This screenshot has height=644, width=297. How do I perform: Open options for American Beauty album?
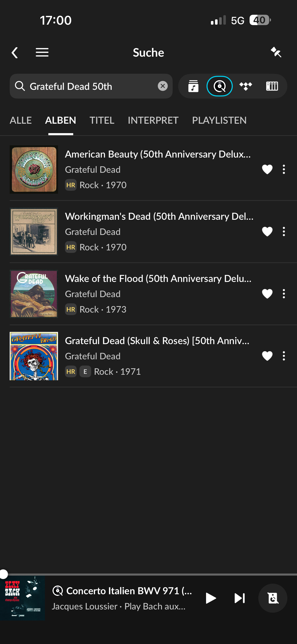tap(284, 170)
